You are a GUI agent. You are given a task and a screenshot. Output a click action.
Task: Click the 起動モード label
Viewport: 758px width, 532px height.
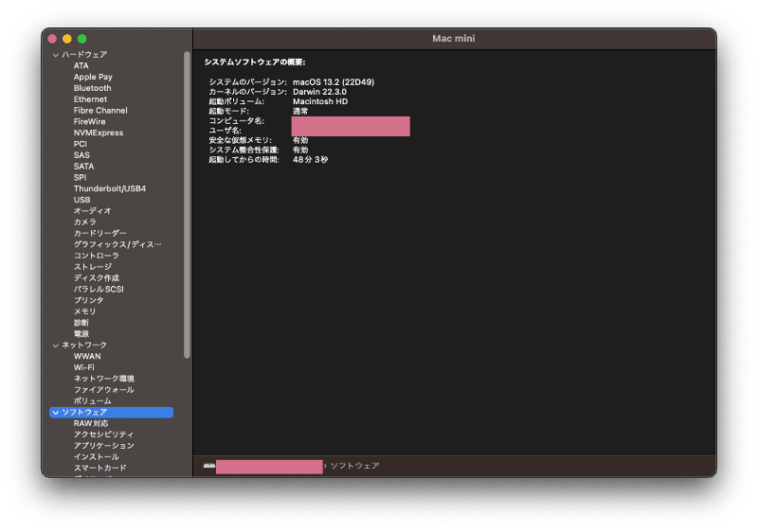tap(228, 111)
